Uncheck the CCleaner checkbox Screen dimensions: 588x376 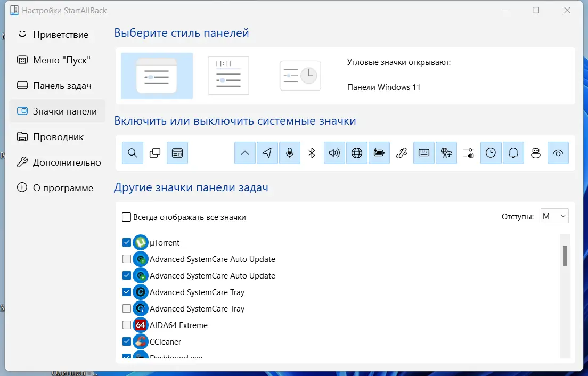click(127, 341)
